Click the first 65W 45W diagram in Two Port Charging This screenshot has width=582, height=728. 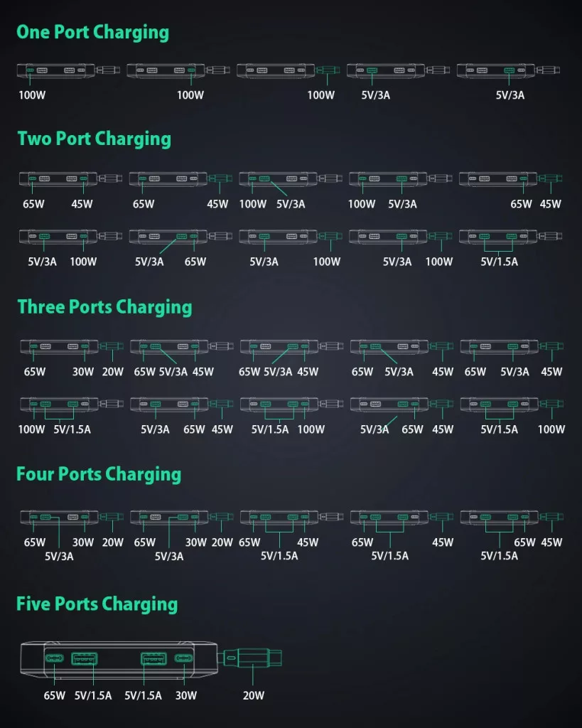pyautogui.click(x=70, y=178)
